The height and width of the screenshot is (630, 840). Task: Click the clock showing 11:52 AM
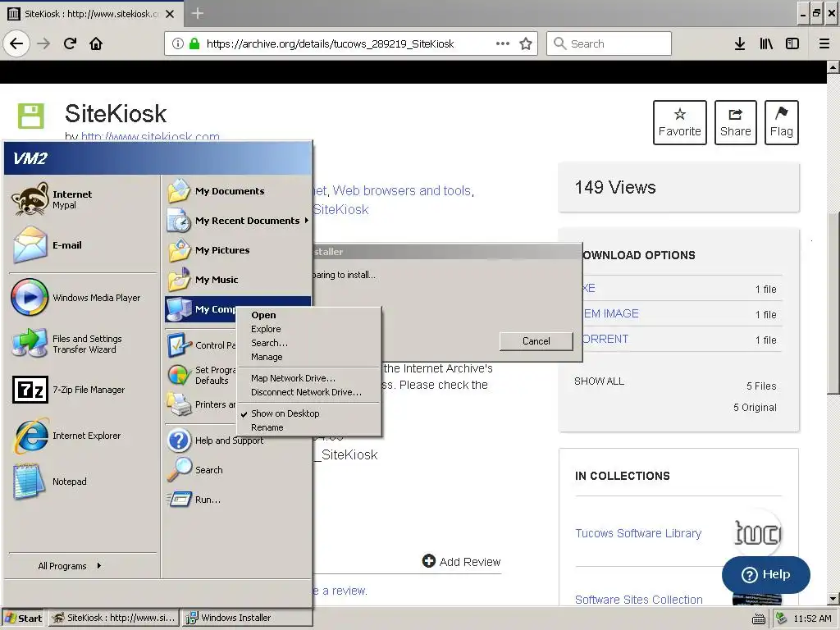(812, 619)
